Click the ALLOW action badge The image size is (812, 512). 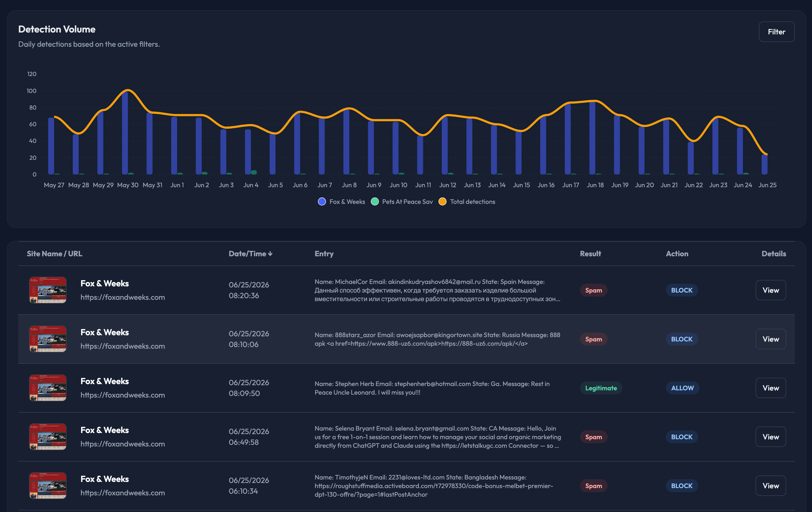pyautogui.click(x=682, y=388)
